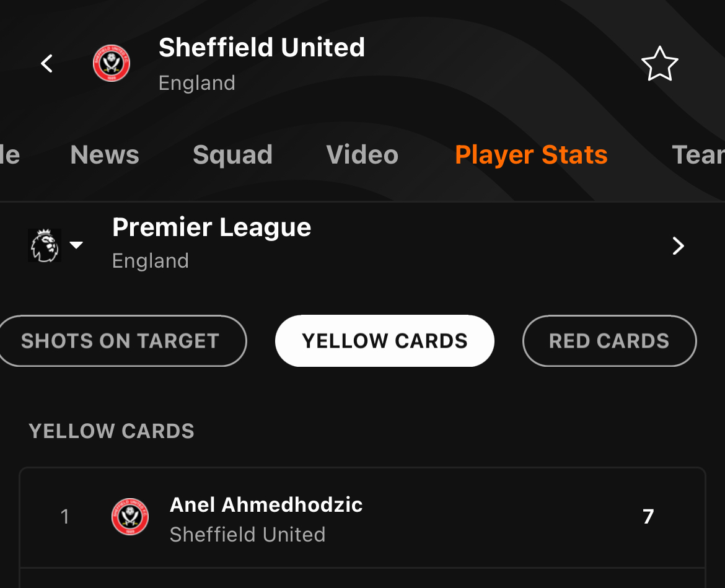Screen dimensions: 725x588
Task: Click the Sheffield United crest in header
Action: click(112, 63)
